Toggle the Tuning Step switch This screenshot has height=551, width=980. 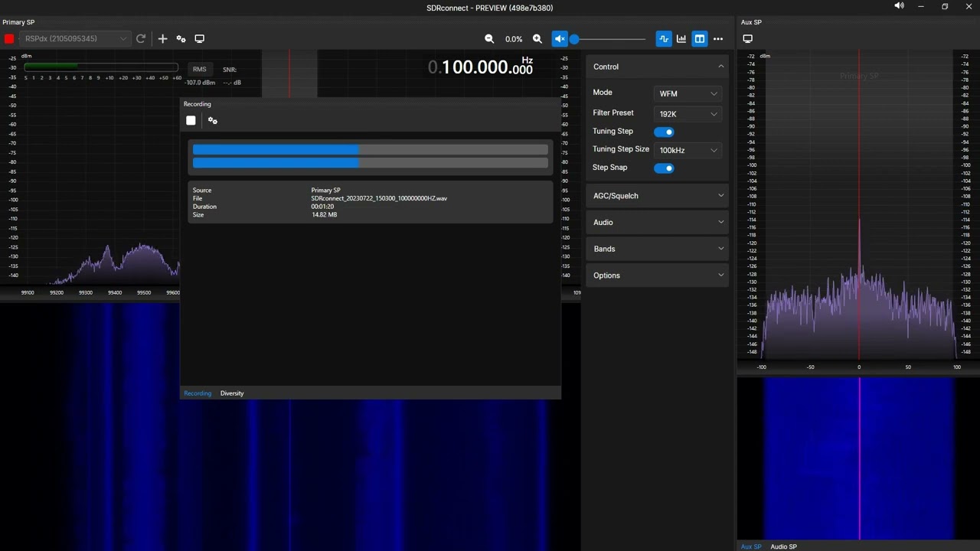point(664,132)
